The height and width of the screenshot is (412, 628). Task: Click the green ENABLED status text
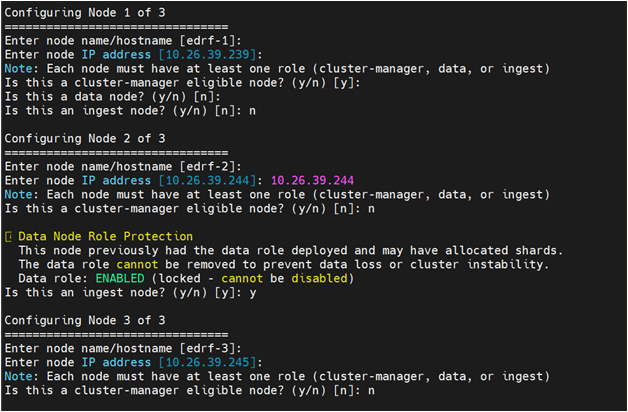pos(120,278)
